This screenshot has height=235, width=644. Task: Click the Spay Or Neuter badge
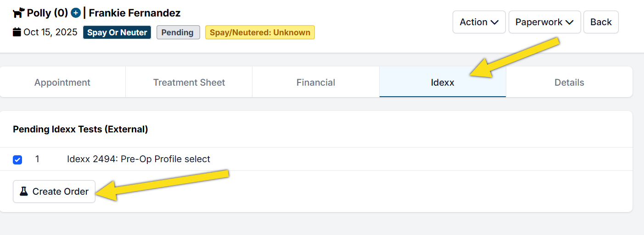tap(117, 33)
